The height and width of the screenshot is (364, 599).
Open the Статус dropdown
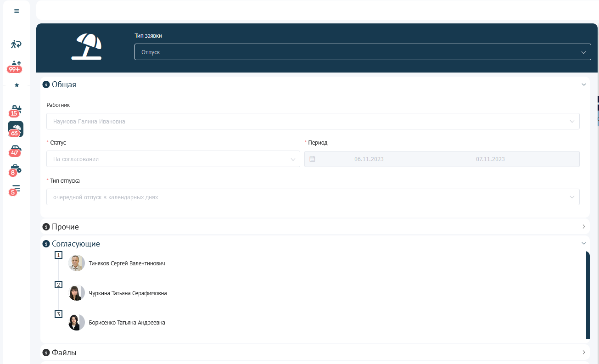(173, 159)
